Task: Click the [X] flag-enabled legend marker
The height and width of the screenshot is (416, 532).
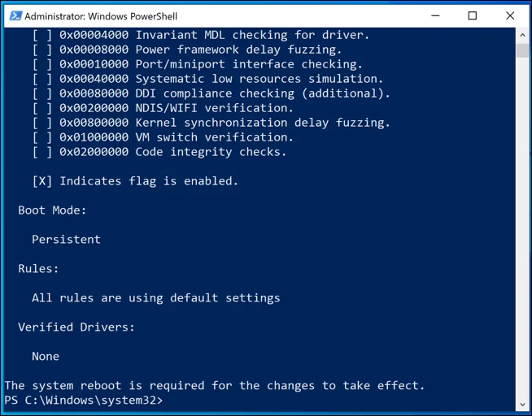Action: click(42, 181)
